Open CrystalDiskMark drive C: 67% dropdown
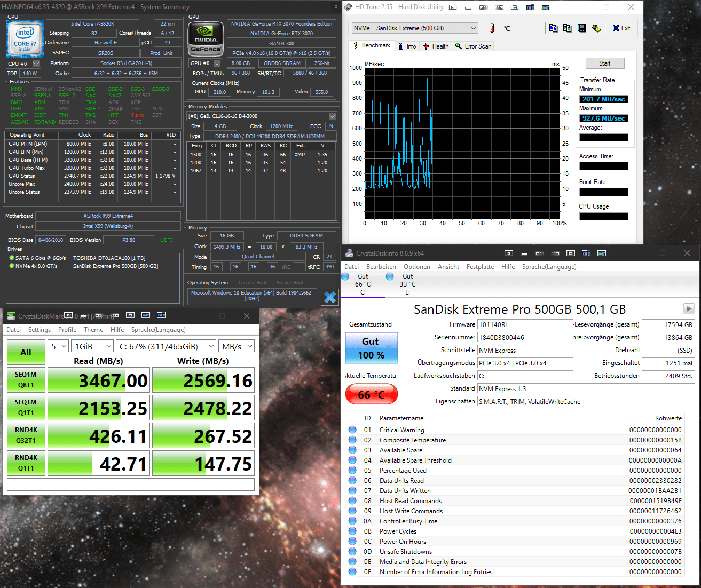This screenshot has height=588, width=701. tap(166, 346)
